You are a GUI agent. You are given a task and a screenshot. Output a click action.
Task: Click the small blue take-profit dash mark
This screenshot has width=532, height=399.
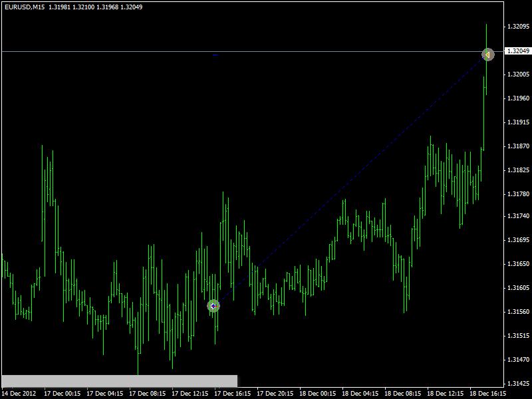pos(215,55)
